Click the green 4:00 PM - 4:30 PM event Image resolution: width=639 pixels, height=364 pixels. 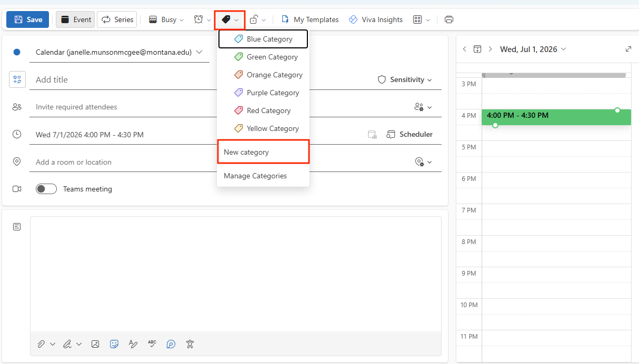[556, 117]
